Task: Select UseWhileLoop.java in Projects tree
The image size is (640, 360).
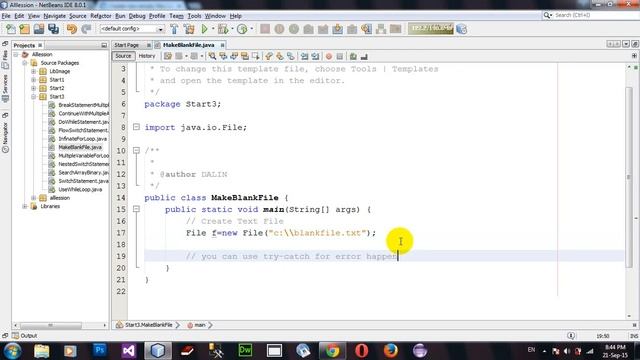Action: click(80, 189)
